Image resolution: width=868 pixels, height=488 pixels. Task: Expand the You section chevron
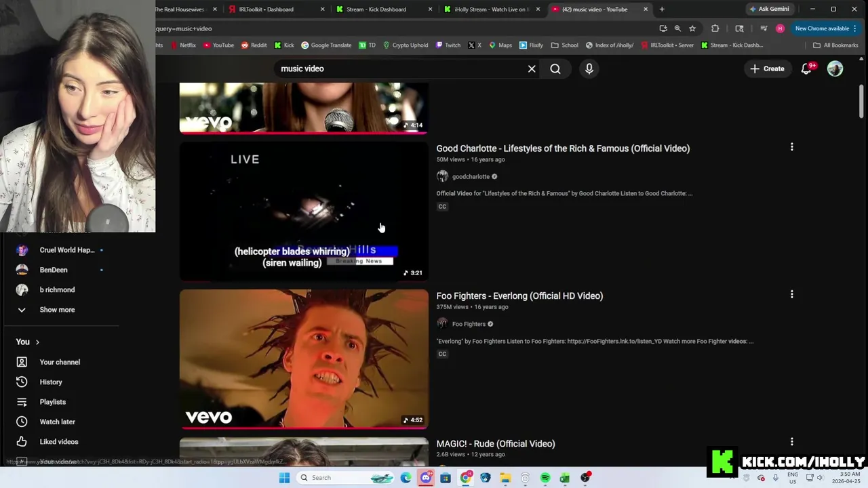[37, 342]
